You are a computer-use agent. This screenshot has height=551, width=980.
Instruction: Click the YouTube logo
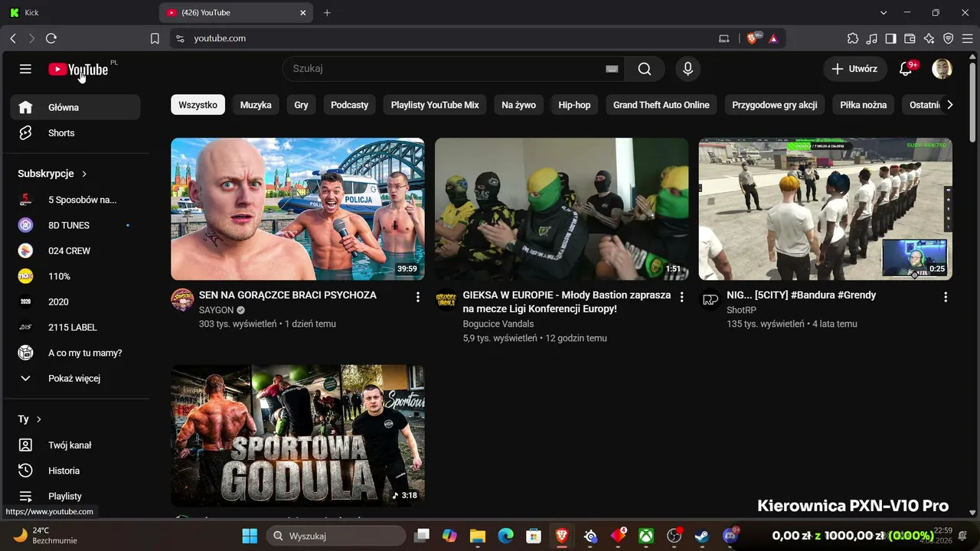pyautogui.click(x=78, y=70)
